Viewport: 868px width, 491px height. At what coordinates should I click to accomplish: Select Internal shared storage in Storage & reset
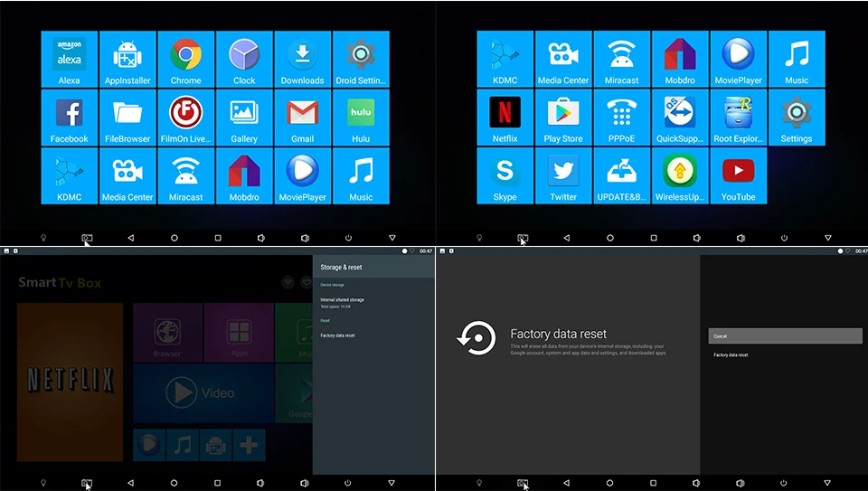click(x=373, y=303)
